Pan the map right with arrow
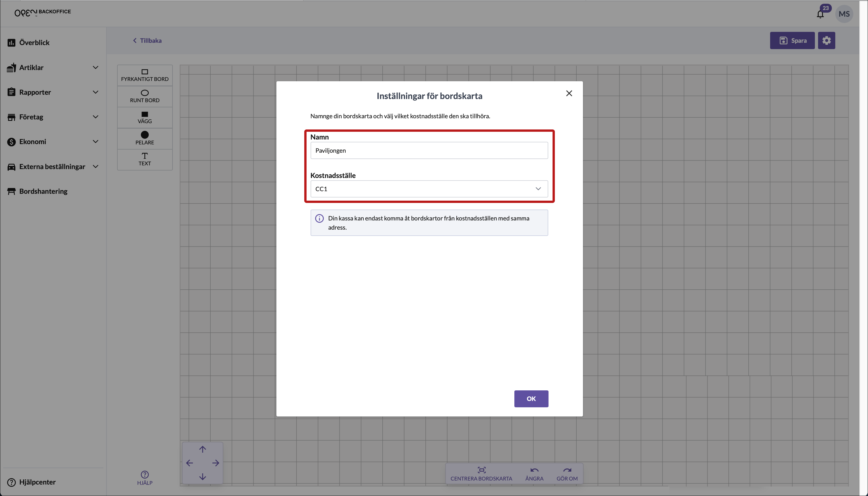The width and height of the screenshot is (868, 496). point(216,463)
